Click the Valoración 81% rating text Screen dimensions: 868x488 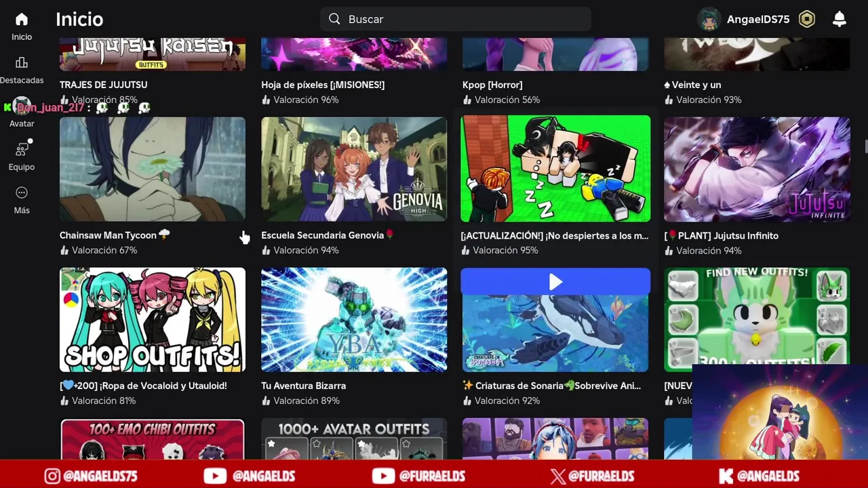pos(104,401)
